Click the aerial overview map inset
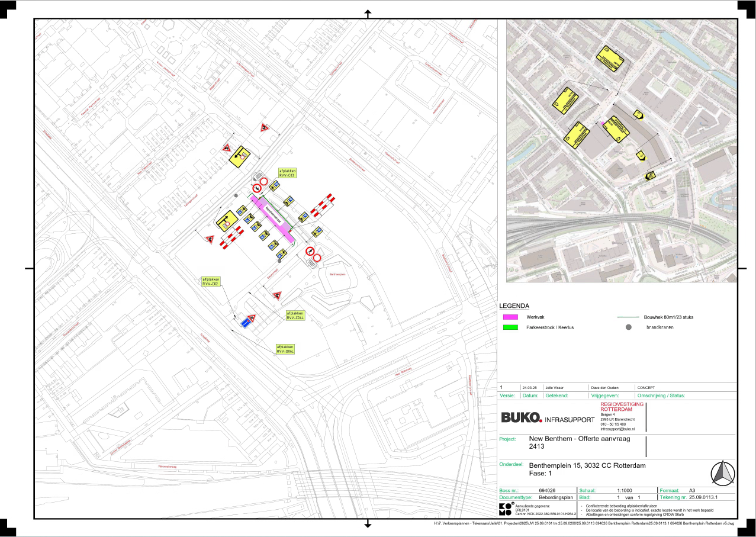This screenshot has width=756, height=537. point(622,150)
